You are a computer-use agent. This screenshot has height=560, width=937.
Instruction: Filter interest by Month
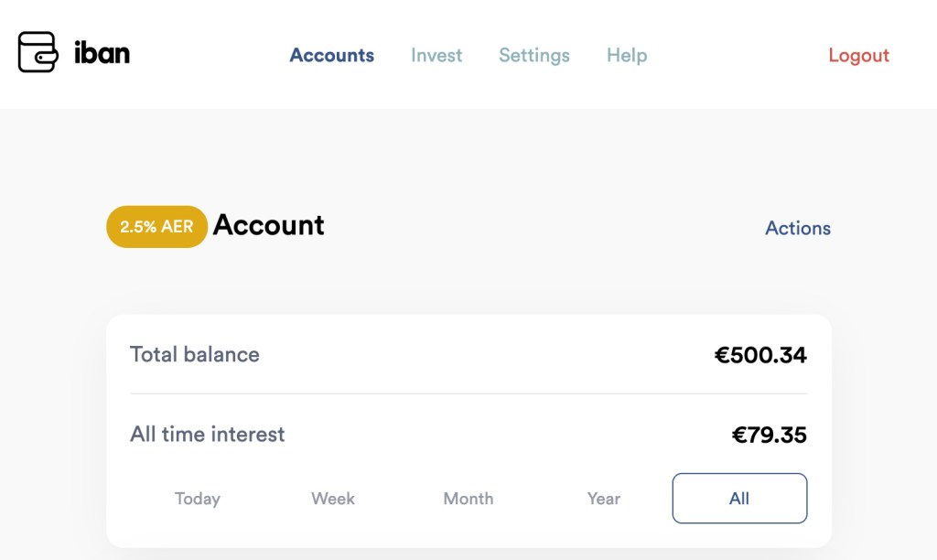[468, 499]
